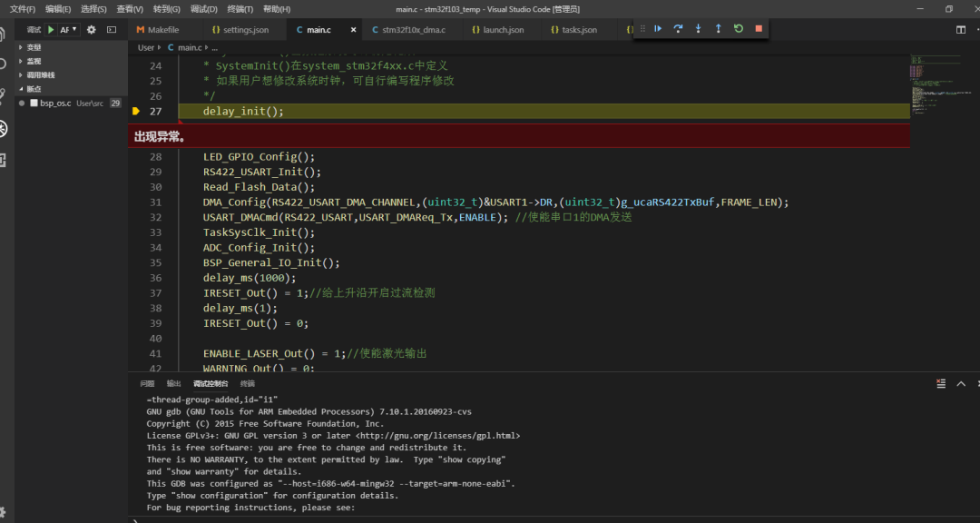Viewport: 980px width, 523px height.
Task: Select the Step Over debug icon
Action: [679, 29]
